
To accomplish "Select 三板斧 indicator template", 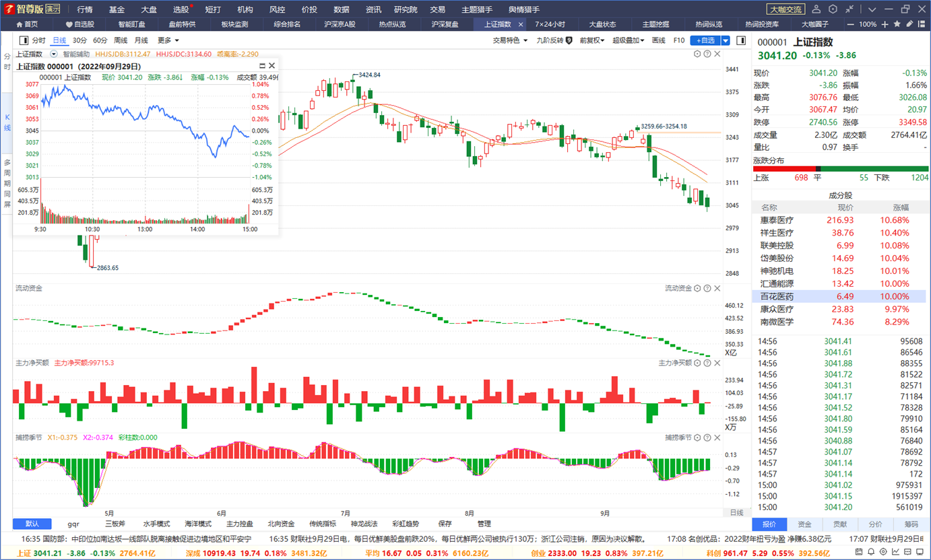I will coord(115,524).
